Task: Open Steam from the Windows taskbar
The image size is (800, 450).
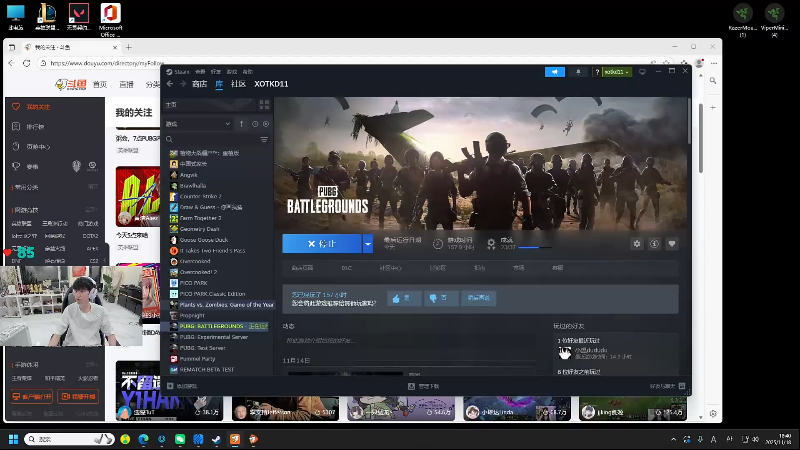Action: point(216,439)
